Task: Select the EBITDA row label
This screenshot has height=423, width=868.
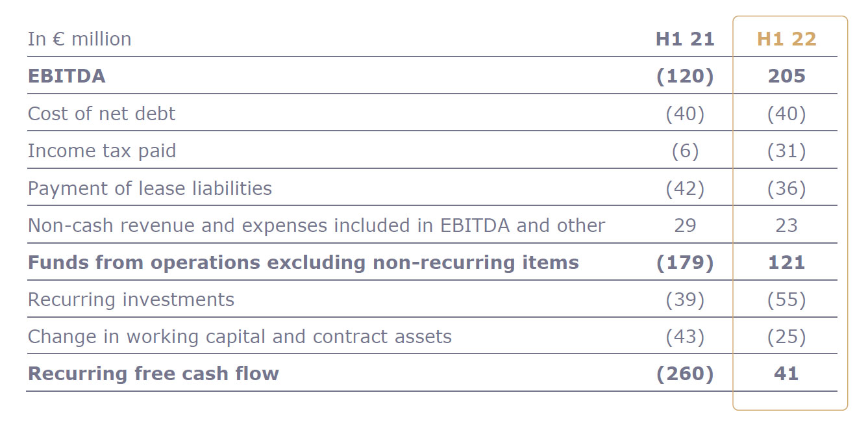Action: pos(66,76)
